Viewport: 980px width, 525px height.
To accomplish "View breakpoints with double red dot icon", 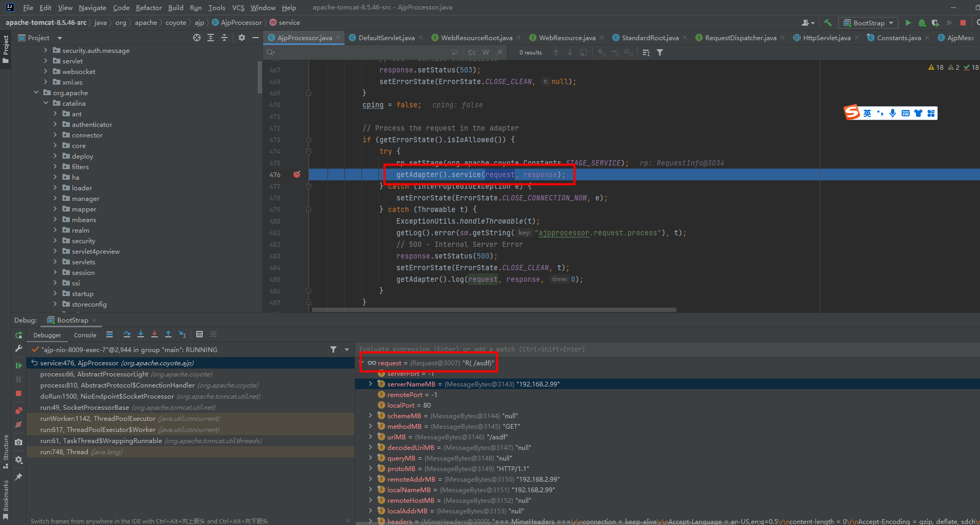I will [x=19, y=411].
